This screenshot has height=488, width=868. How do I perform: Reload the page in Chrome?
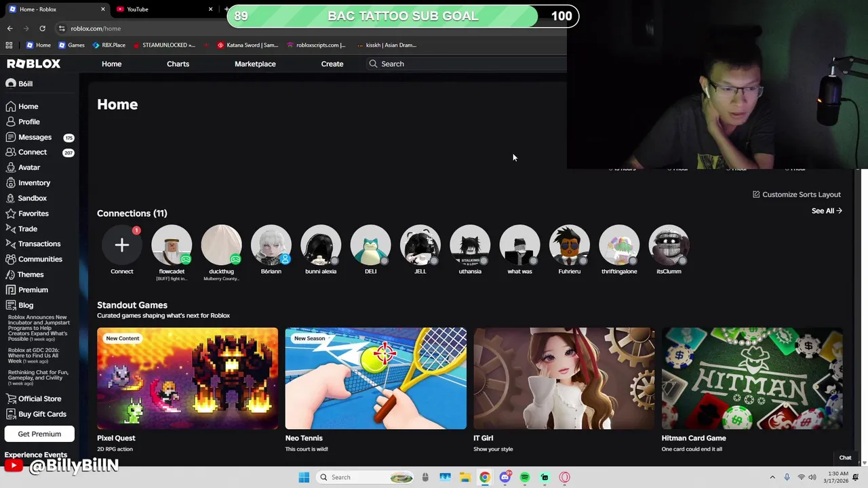click(x=42, y=28)
